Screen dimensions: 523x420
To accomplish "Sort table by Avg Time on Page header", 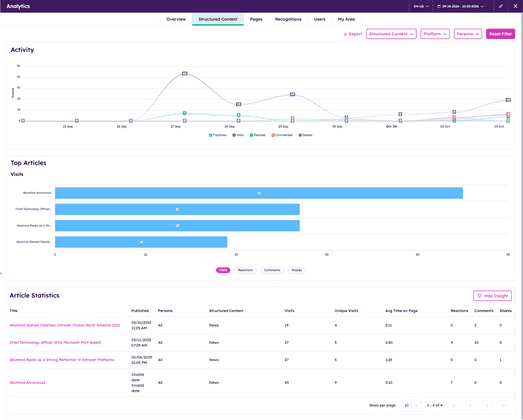I will [x=401, y=311].
